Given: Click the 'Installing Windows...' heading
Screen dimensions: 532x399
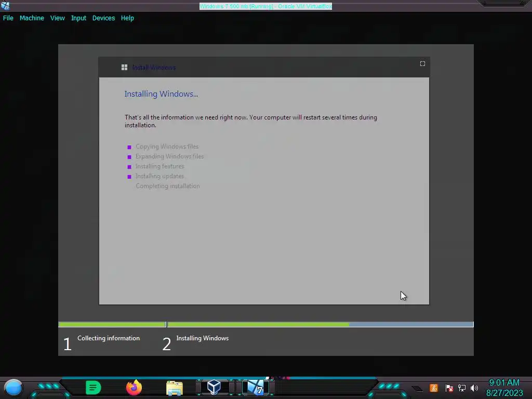Looking at the screenshot, I should point(161,94).
